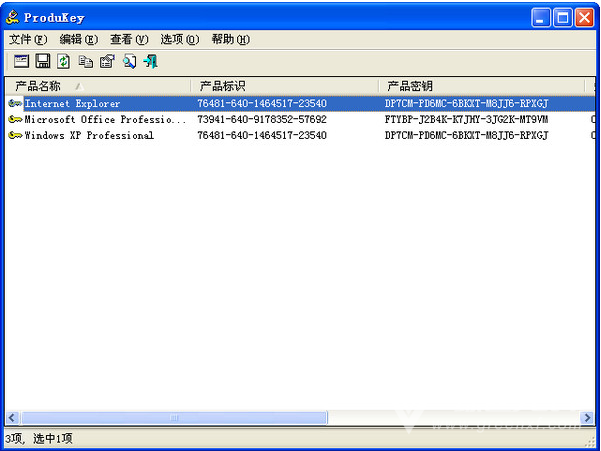Click the Copy Selected Items icon
Screen dimensions: 601x451
point(85,61)
